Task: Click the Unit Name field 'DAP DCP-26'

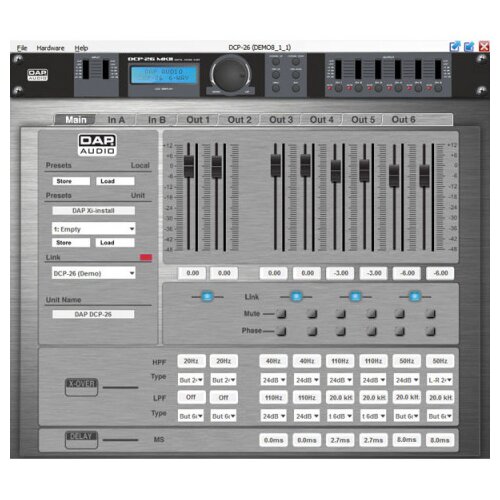Action: [93, 314]
